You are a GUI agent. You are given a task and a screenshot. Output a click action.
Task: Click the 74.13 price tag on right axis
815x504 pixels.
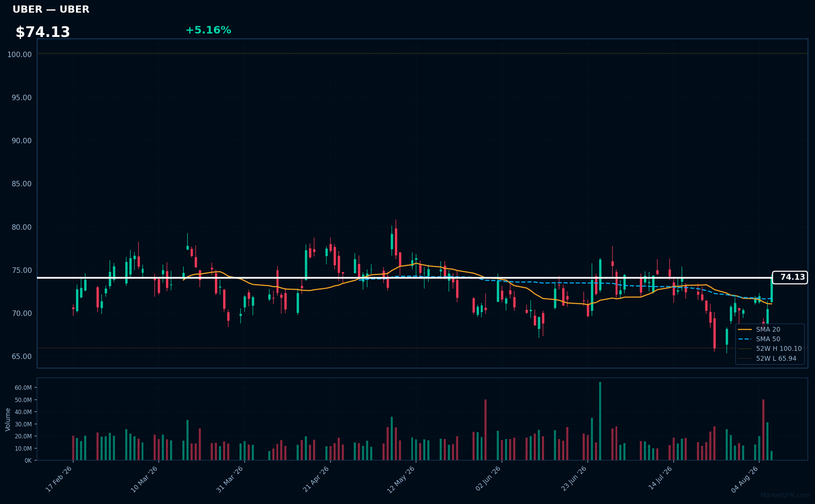click(x=790, y=277)
